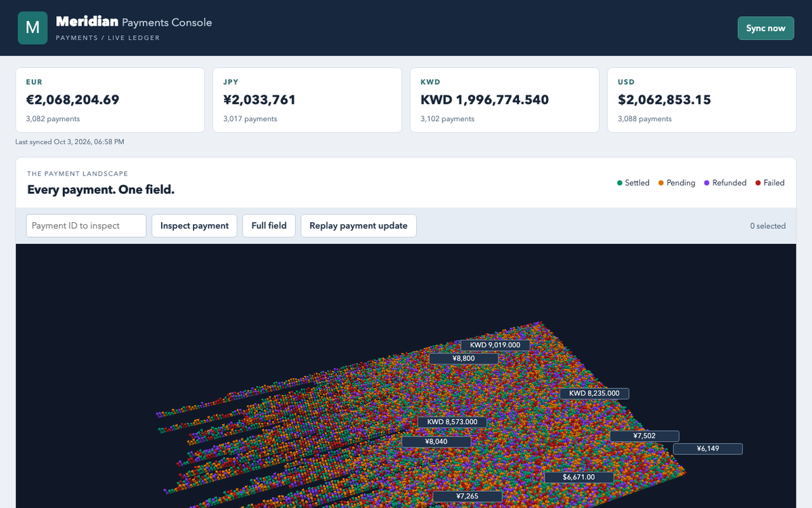
Task: Select the ¥6,149 payment label
Action: click(708, 448)
